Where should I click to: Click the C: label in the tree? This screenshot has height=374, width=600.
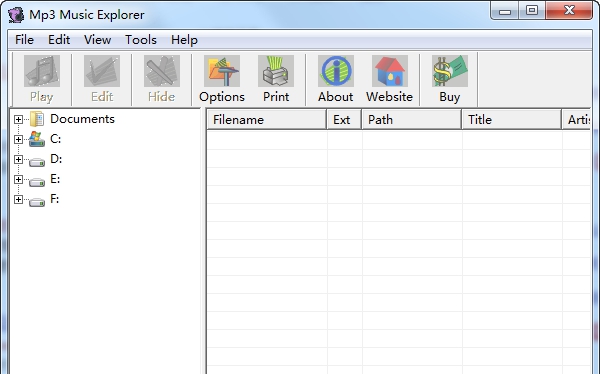coord(55,139)
